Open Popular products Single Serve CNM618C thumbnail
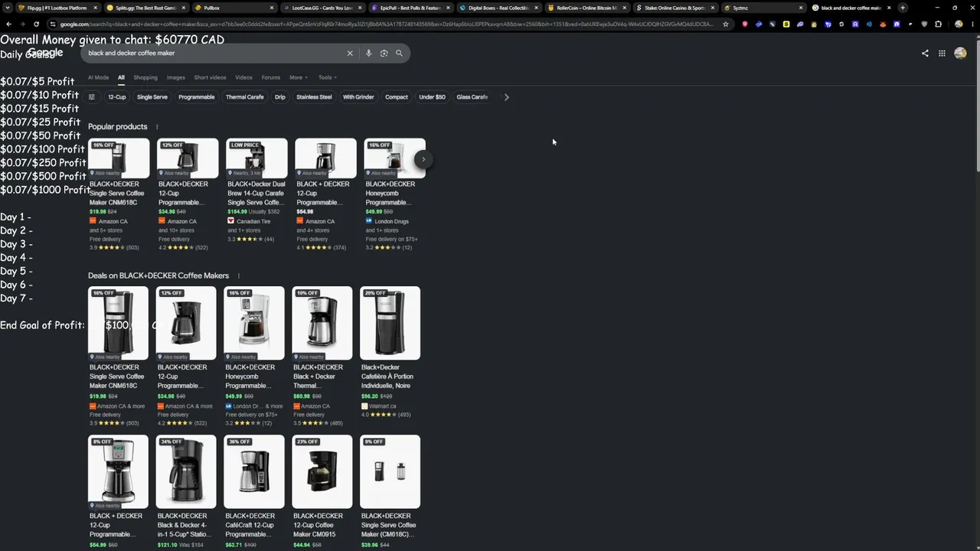 (x=119, y=158)
